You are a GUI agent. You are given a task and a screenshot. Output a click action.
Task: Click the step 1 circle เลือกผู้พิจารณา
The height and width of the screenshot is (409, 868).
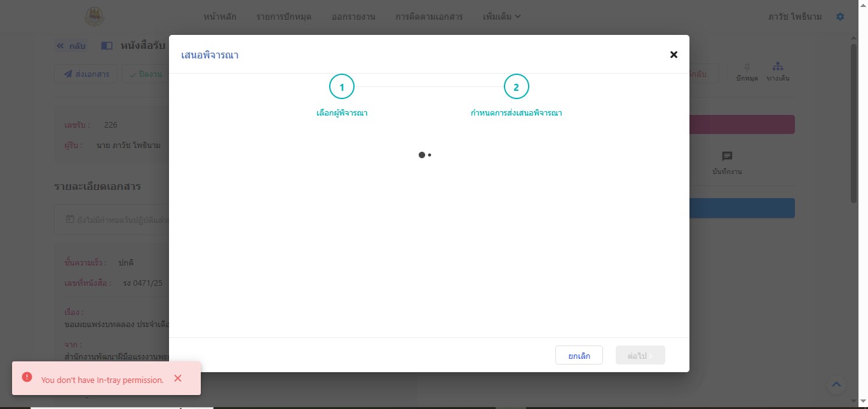coord(342,87)
